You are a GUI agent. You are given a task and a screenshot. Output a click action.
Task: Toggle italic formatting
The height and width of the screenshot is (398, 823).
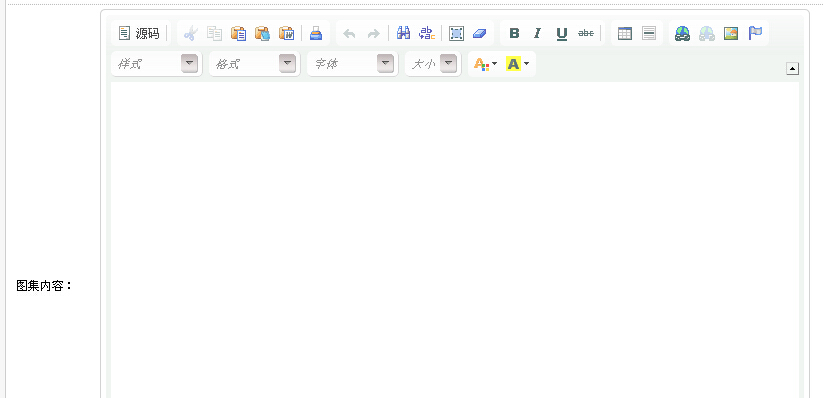click(x=537, y=34)
